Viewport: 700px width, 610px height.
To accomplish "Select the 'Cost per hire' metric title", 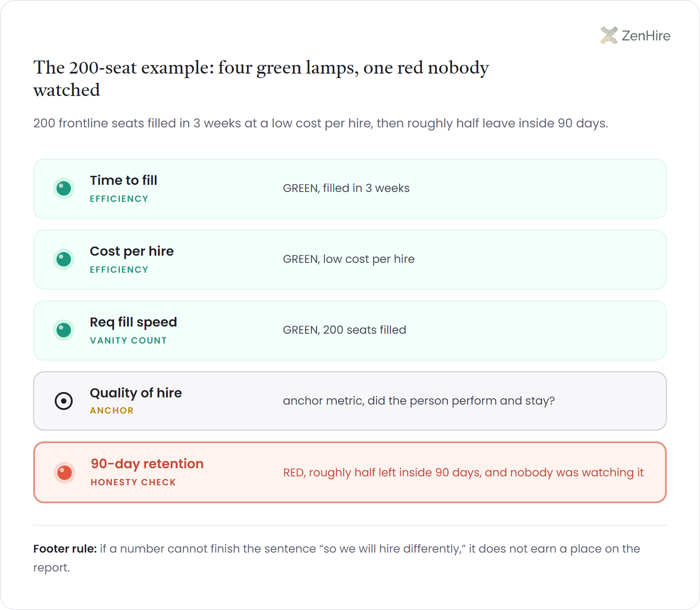I will pos(132,251).
